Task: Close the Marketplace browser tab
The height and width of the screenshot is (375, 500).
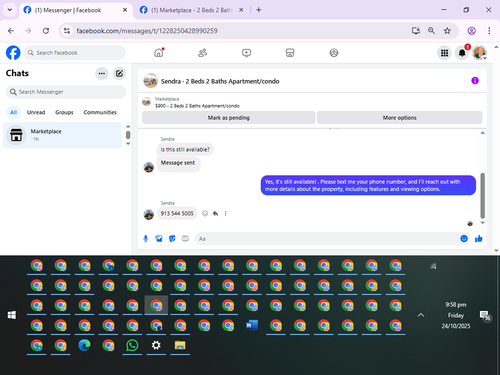Action: pyautogui.click(x=241, y=10)
